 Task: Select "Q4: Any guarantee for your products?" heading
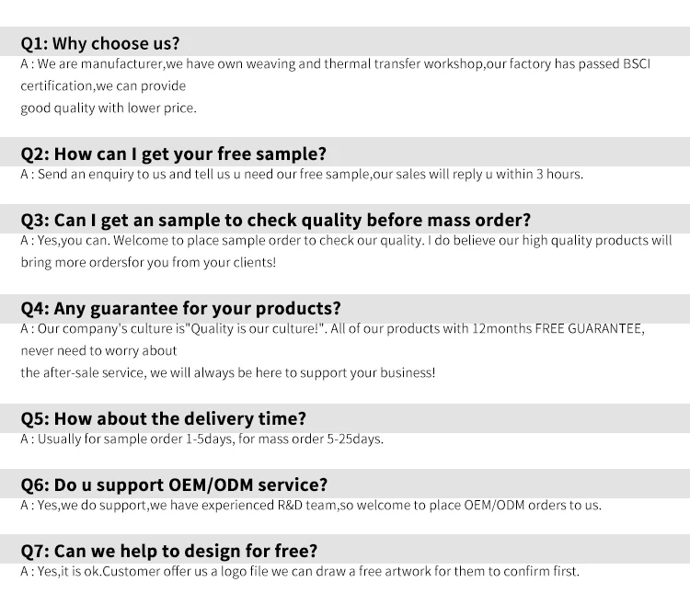[x=180, y=308]
